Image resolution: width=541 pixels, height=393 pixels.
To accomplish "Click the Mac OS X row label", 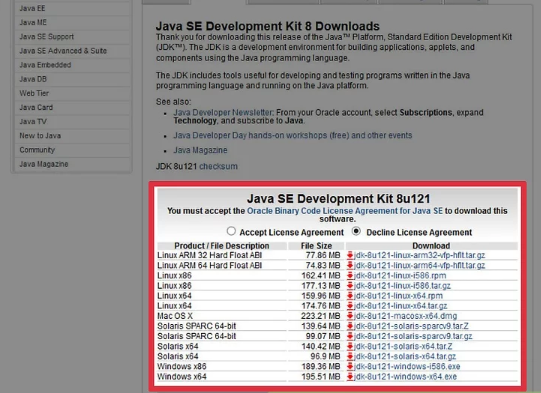I will coord(175,316).
